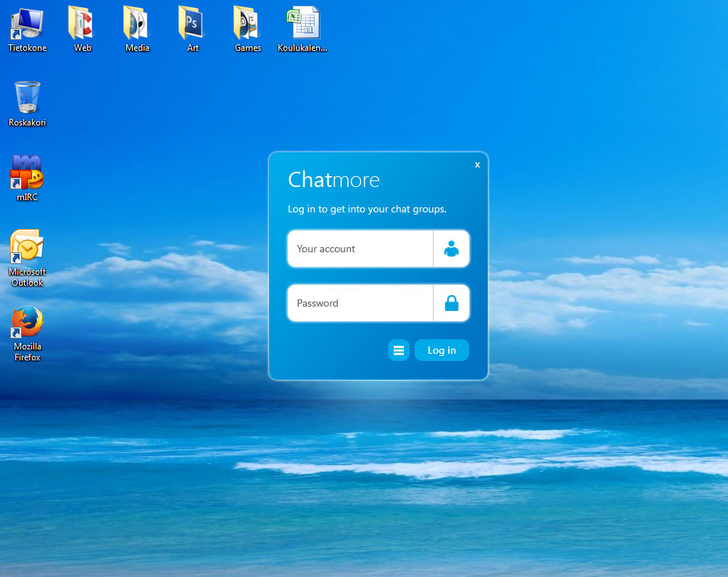The width and height of the screenshot is (728, 577).
Task: Open the hamburger options menu in Chatmore
Action: pos(398,350)
